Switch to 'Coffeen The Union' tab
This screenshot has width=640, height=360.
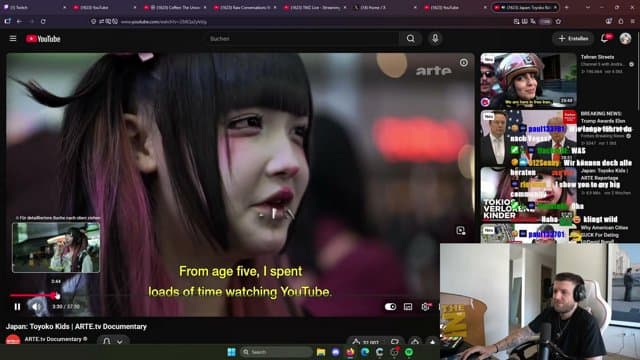tap(176, 7)
